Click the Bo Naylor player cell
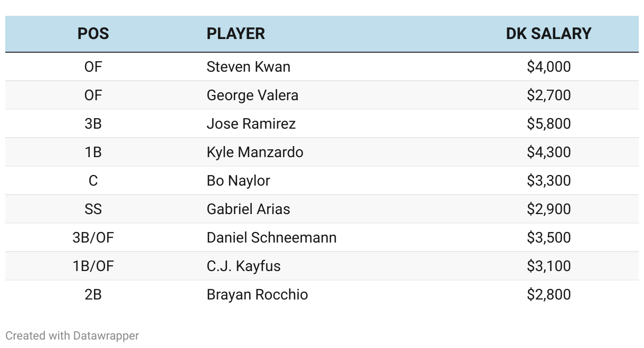The height and width of the screenshot is (348, 644). click(x=238, y=181)
